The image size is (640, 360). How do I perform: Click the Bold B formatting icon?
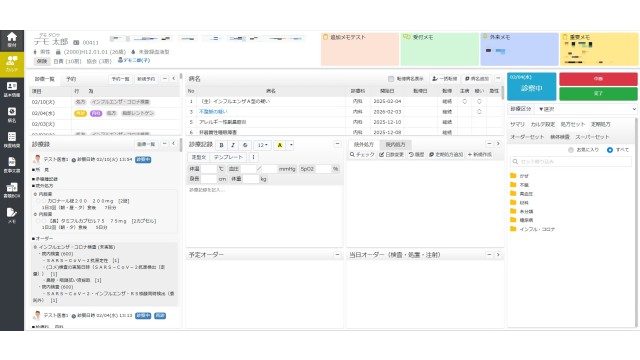(x=222, y=145)
